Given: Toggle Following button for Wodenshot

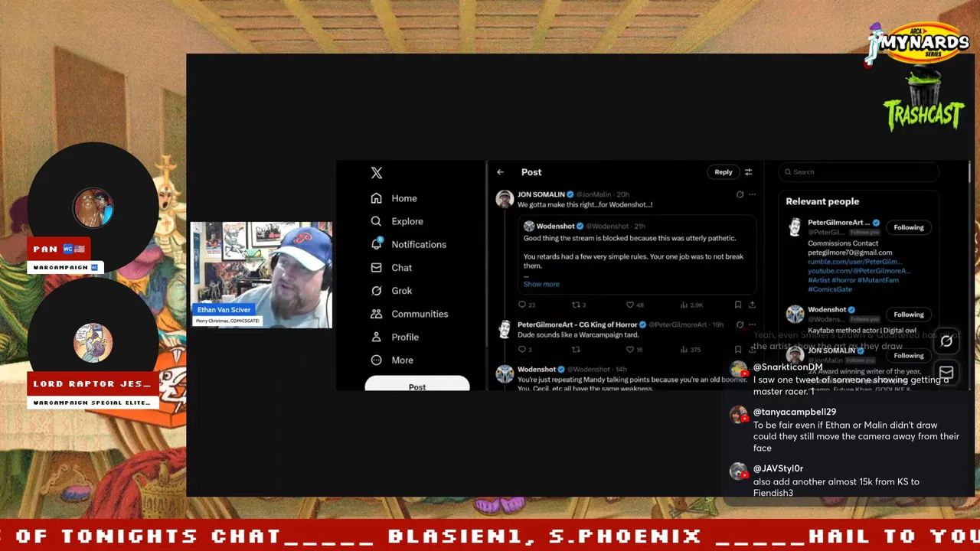Looking at the screenshot, I should click(909, 315).
